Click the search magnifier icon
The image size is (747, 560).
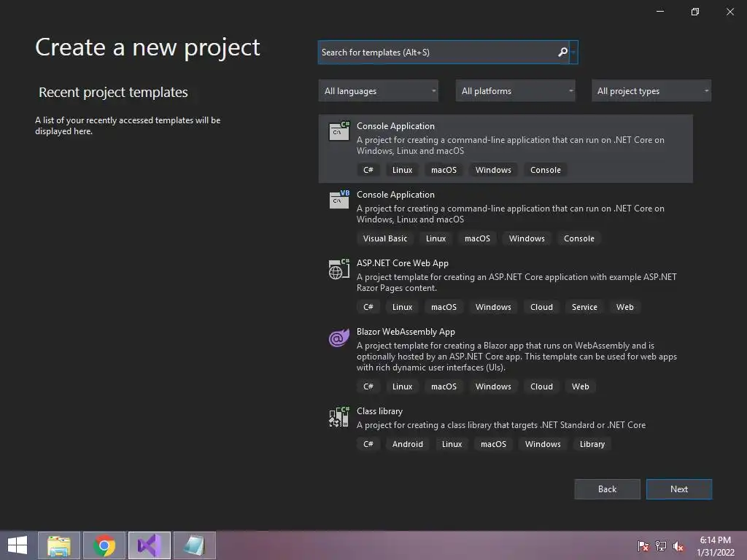coord(562,52)
